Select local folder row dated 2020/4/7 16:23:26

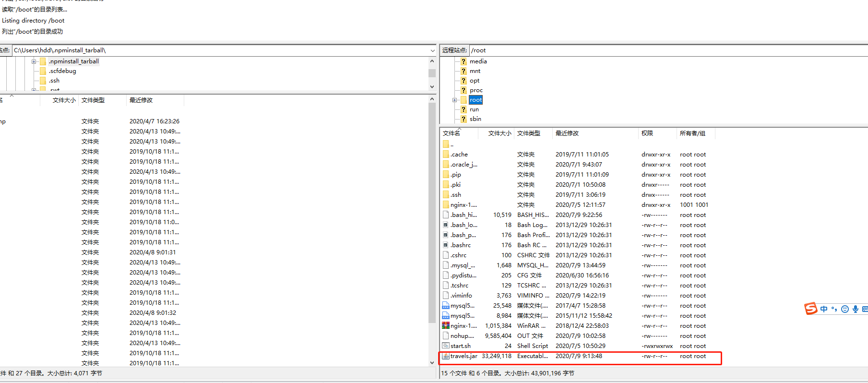pos(92,121)
